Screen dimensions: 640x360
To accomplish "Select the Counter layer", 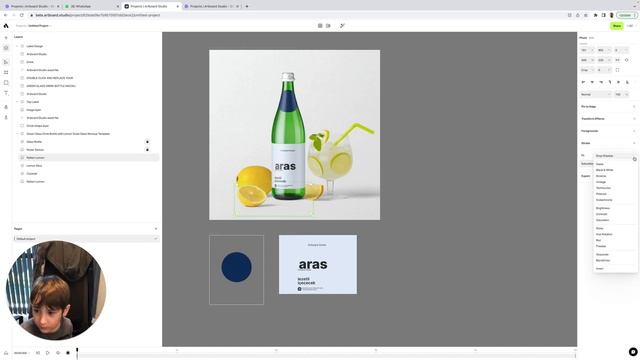I will [32, 173].
